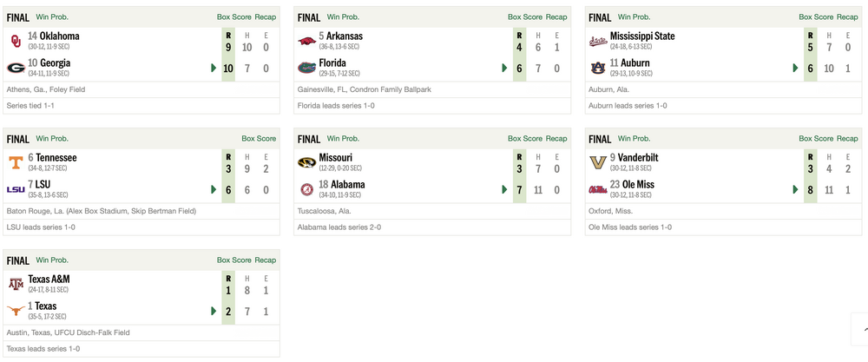868x362 pixels.
Task: Click the Texas Longhorns logo
Action: 16,310
